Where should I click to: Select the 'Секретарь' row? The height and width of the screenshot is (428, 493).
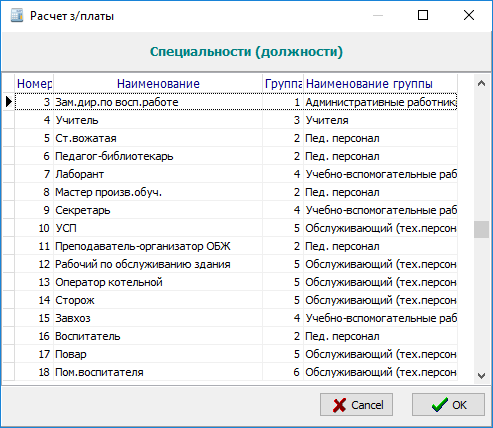click(236, 210)
